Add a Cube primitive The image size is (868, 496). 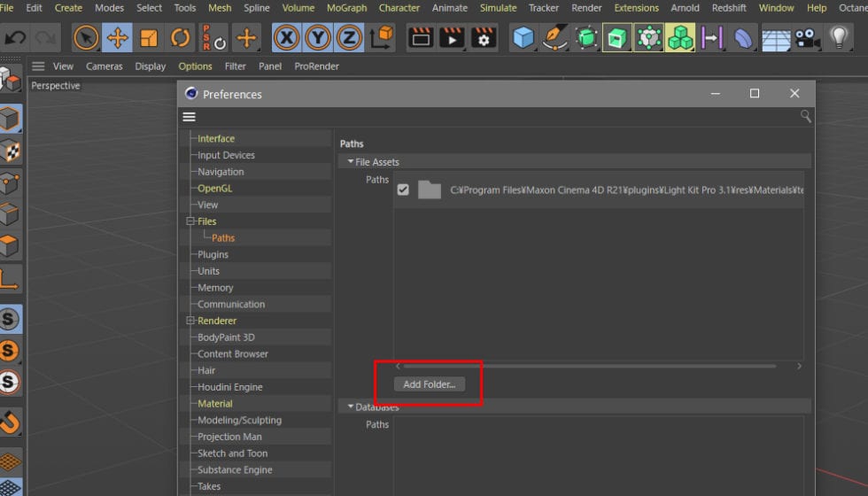pos(523,38)
